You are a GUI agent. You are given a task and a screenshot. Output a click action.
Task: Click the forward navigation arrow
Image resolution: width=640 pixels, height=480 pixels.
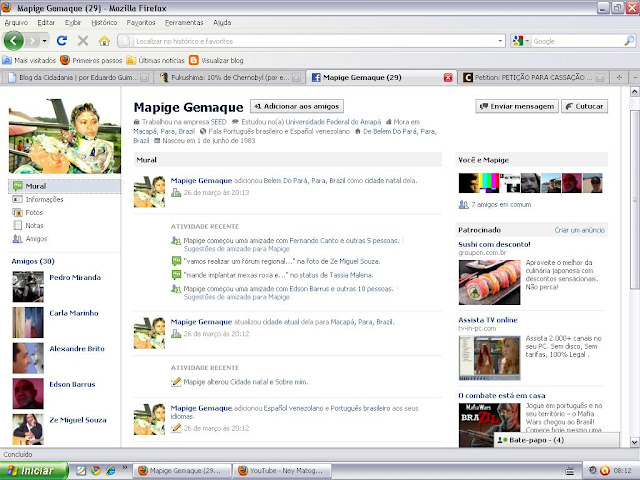[x=32, y=41]
